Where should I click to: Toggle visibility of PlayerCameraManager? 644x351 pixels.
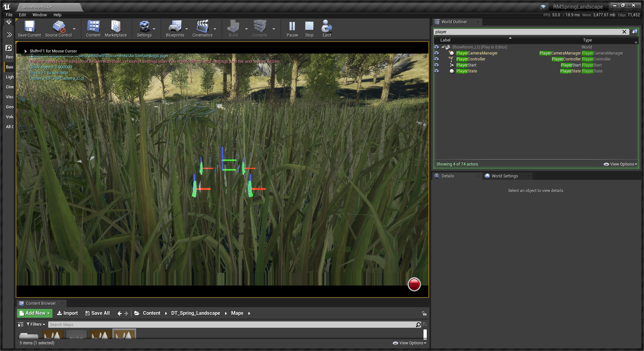click(436, 53)
